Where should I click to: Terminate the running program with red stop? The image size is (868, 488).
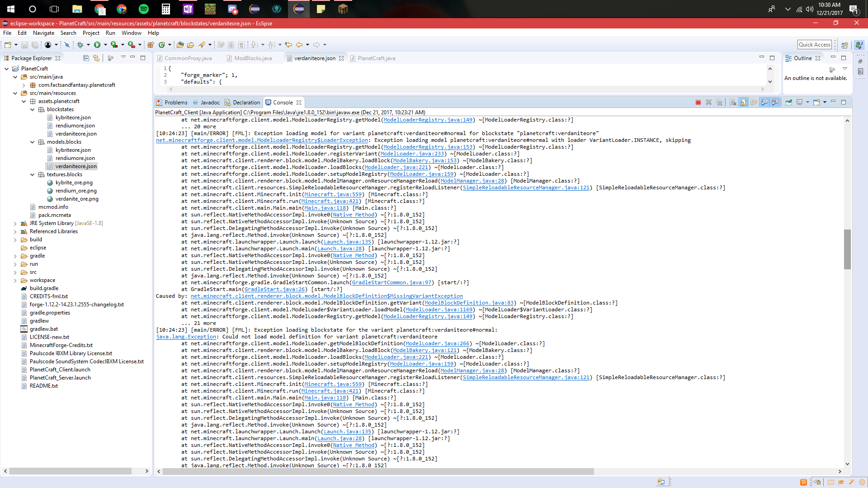point(698,103)
